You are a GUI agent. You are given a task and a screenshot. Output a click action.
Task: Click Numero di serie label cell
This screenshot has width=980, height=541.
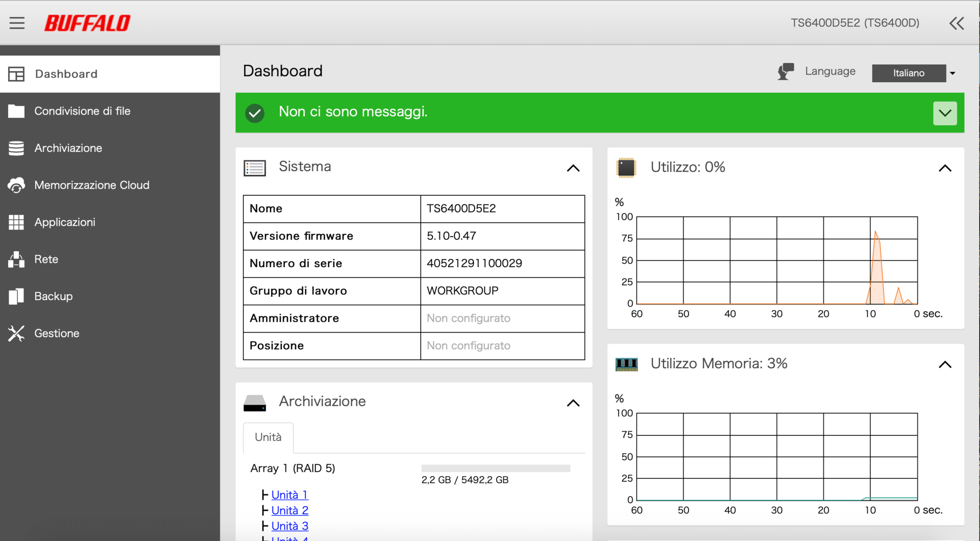click(x=332, y=264)
